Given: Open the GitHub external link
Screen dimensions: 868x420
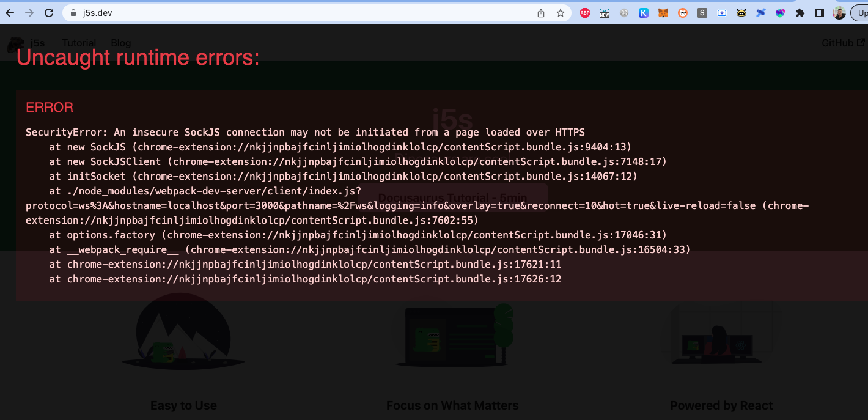Looking at the screenshot, I should click(843, 43).
